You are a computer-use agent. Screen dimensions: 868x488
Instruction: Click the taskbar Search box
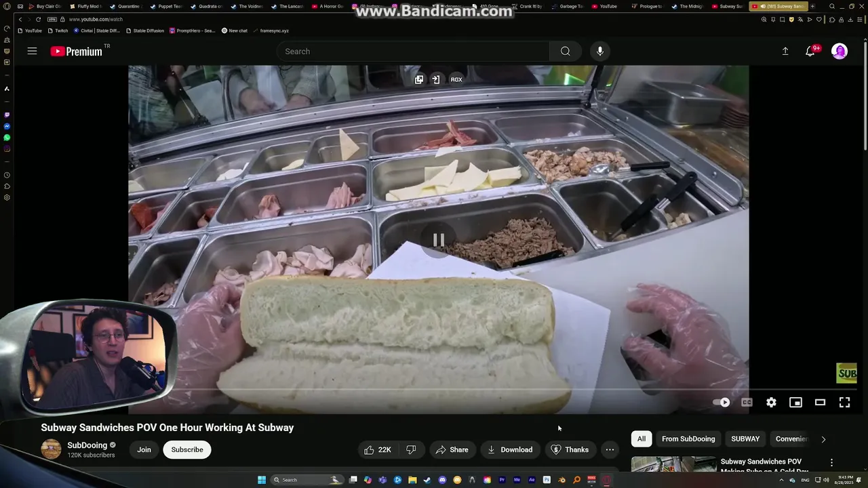tap(307, 480)
